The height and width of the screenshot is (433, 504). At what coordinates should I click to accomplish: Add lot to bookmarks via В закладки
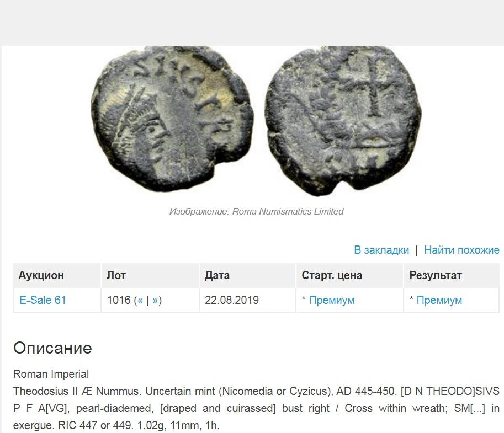click(381, 250)
